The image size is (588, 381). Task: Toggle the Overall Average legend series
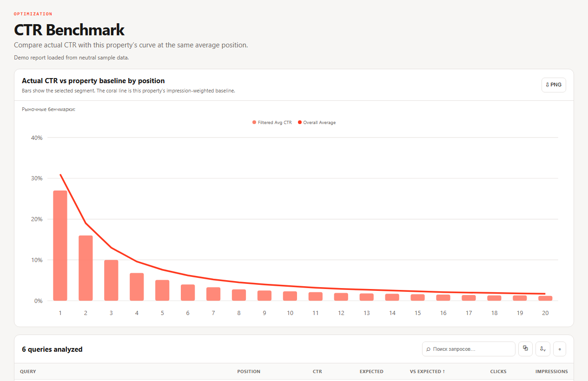pyautogui.click(x=317, y=123)
